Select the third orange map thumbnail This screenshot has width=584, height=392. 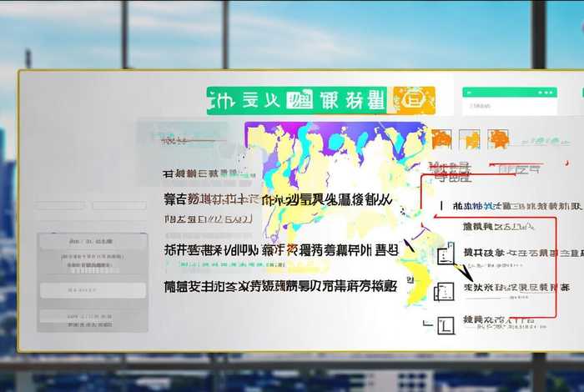[498, 139]
